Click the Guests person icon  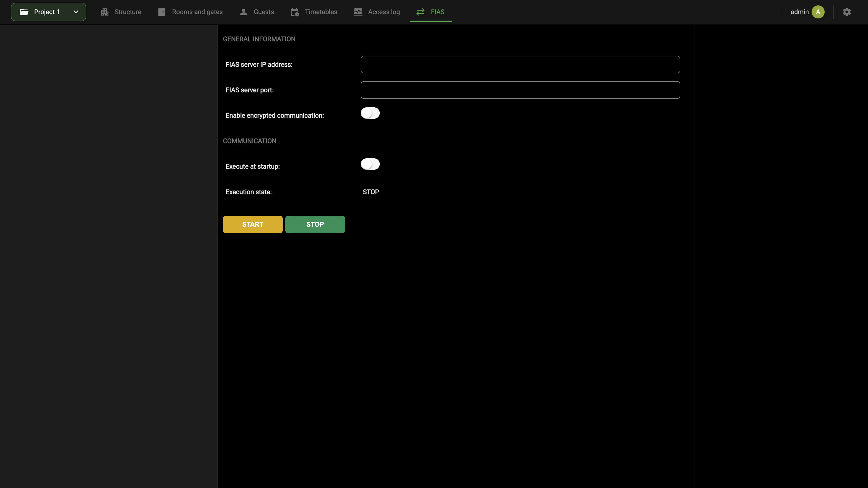pyautogui.click(x=243, y=12)
